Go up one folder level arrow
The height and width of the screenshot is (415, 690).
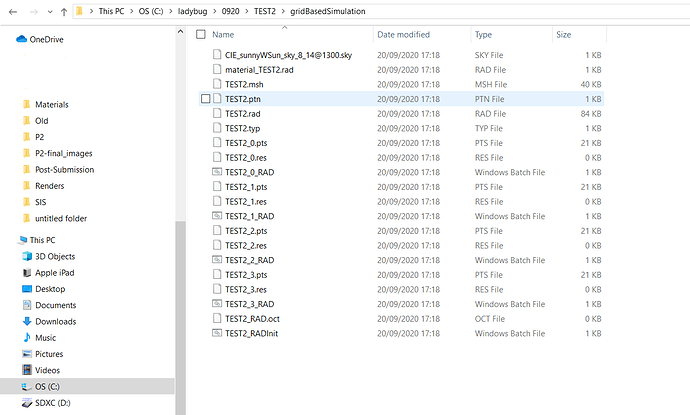point(64,12)
